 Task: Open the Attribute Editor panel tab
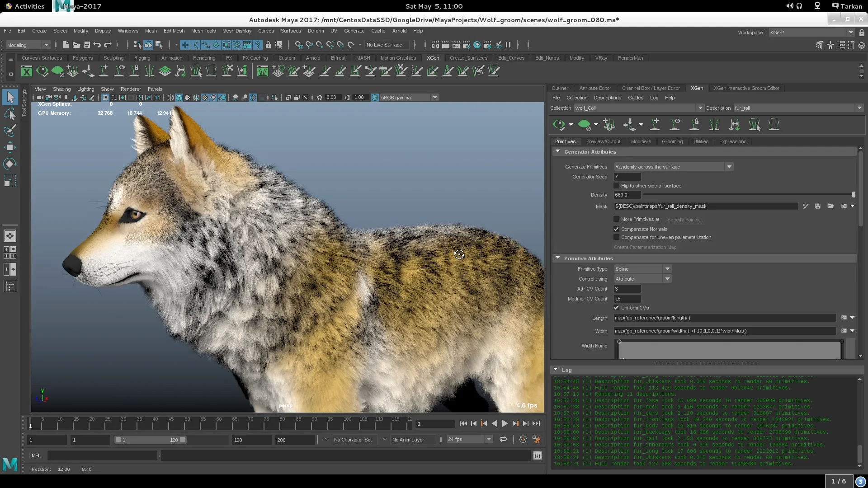point(595,88)
